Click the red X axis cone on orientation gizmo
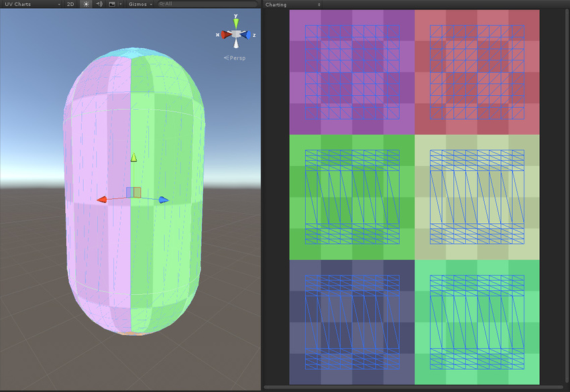The height and width of the screenshot is (392, 570). point(225,34)
